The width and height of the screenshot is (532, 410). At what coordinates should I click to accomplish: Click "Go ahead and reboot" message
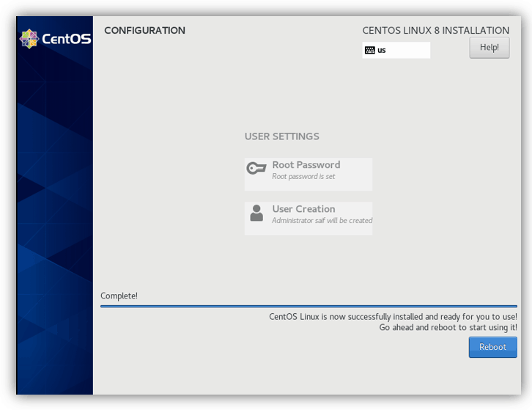tap(448, 327)
